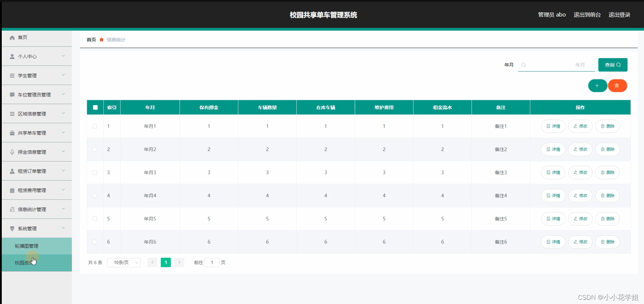This screenshot has width=644, height=304.
Task: Go to the previous page arrow
Action: click(x=152, y=262)
